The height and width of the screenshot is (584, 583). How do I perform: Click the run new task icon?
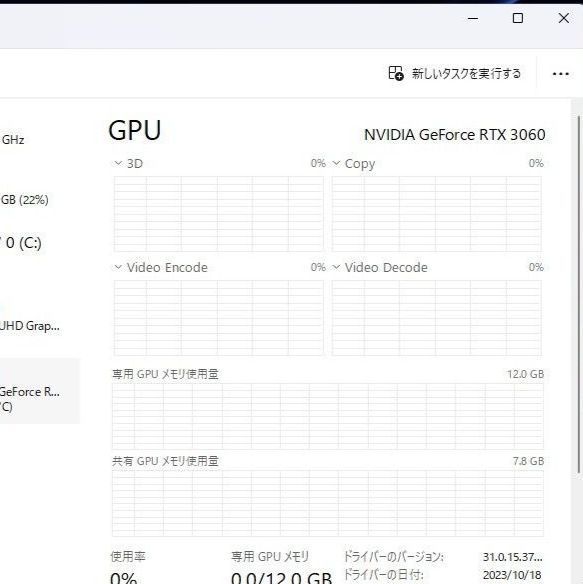click(x=396, y=73)
